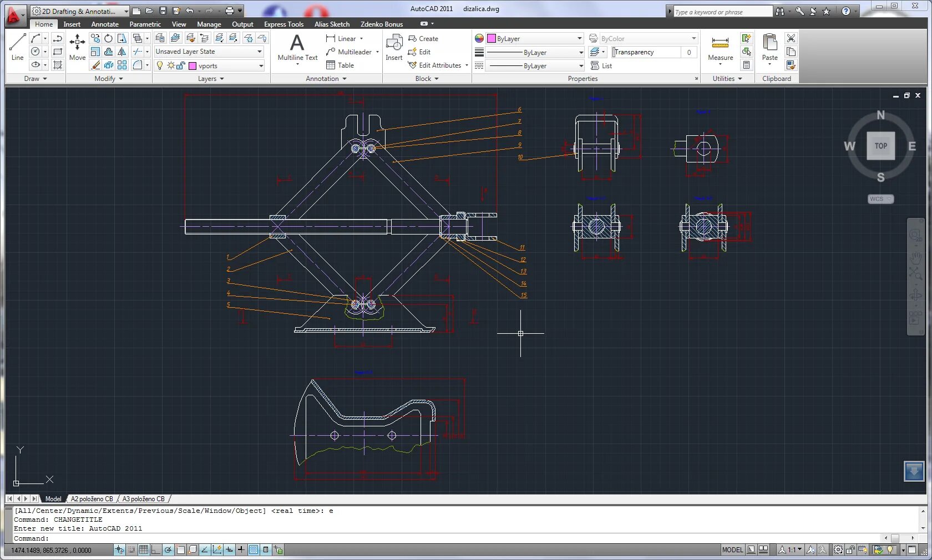
Task: Toggle the MODEL space button
Action: point(732,549)
